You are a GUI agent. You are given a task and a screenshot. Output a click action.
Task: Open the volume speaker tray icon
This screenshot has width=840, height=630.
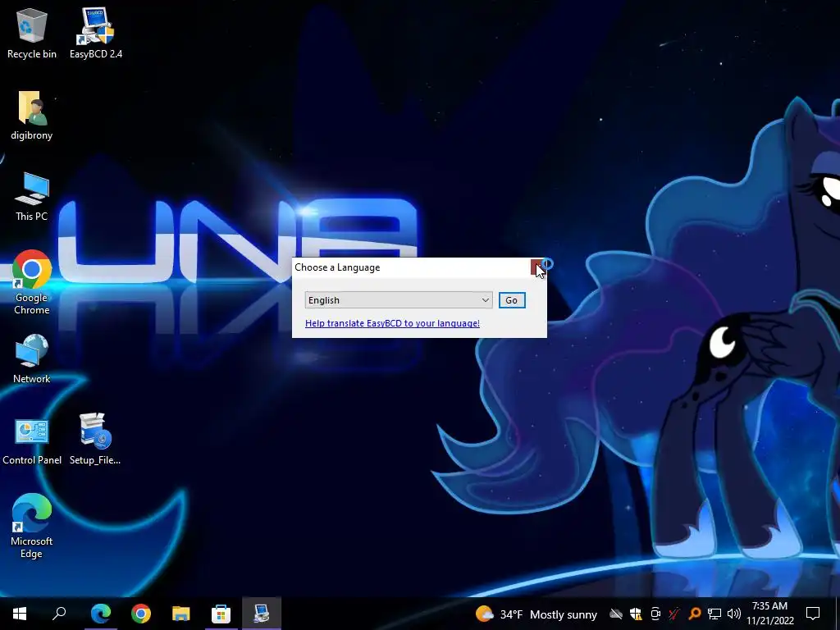[x=734, y=614]
